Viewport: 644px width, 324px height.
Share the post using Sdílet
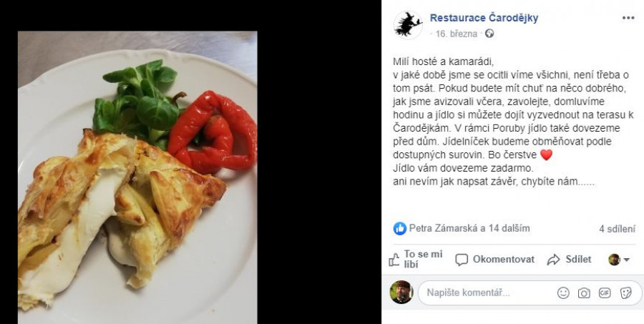tap(570, 260)
